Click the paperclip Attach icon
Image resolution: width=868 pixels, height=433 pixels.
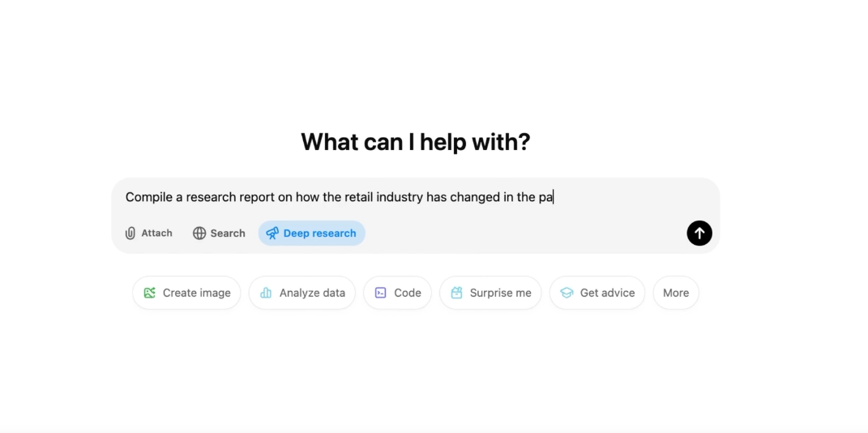[x=130, y=234]
